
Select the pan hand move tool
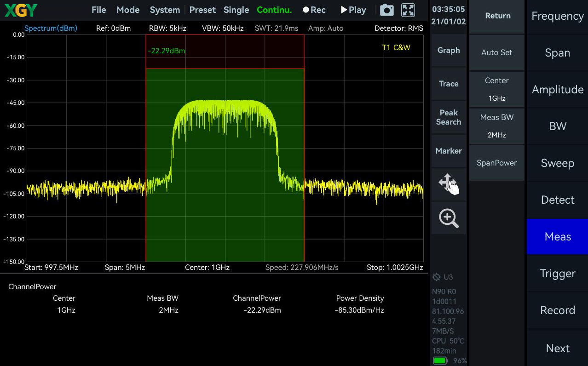click(449, 184)
